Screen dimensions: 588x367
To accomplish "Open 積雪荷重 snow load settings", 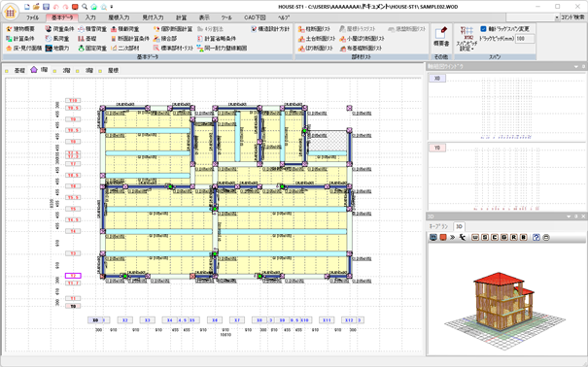I will [x=92, y=29].
